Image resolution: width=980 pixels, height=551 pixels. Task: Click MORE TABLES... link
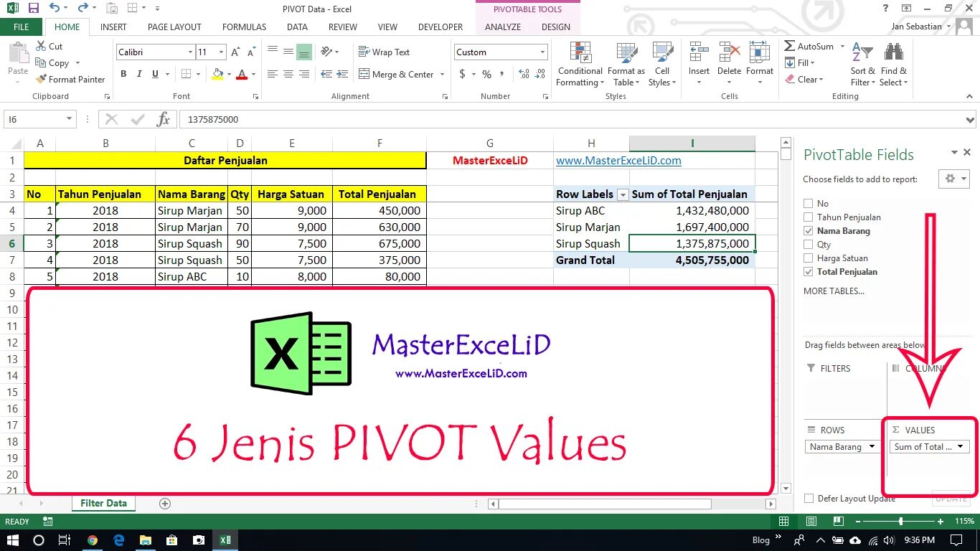[x=834, y=291]
